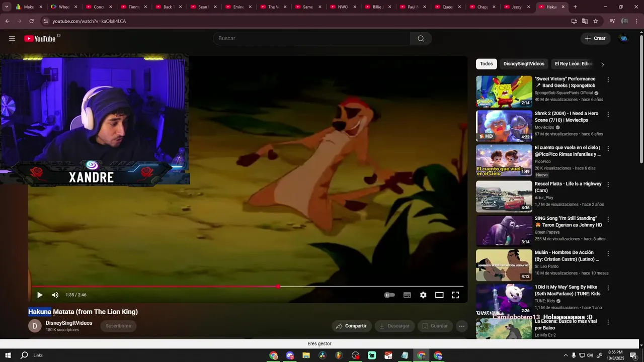
Task: Click the DisneySingItVideos channel avatar
Action: [x=34, y=326]
